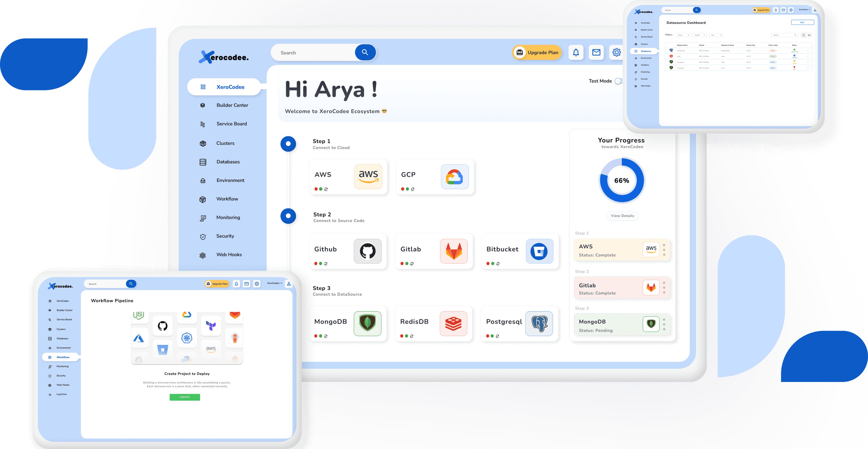
Task: Click the notifications bell in Workflow Pipeline window
Action: tap(236, 284)
